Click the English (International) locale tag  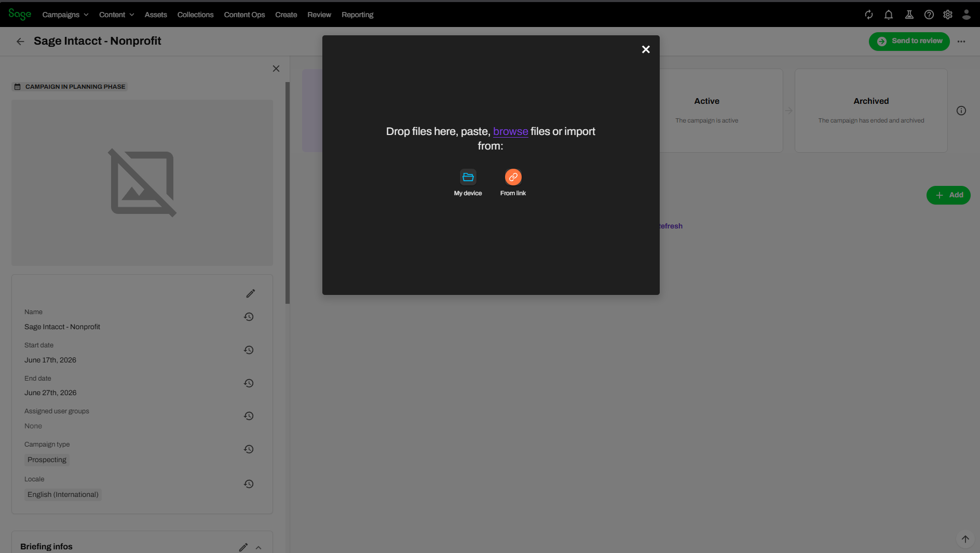tap(63, 494)
